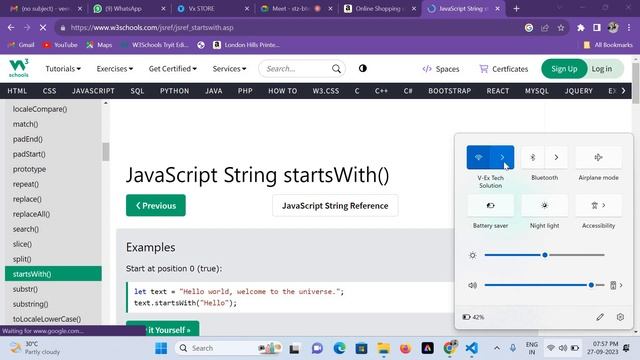Click the W3Schools logo

19,68
